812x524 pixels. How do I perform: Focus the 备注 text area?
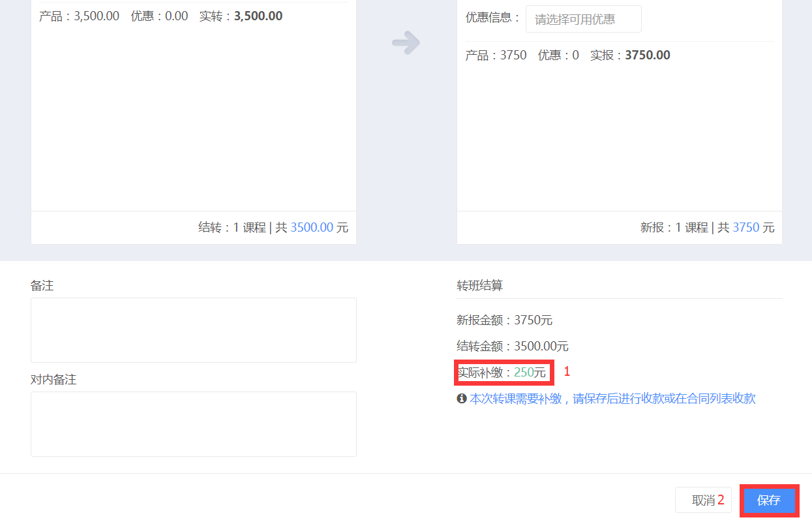point(194,330)
